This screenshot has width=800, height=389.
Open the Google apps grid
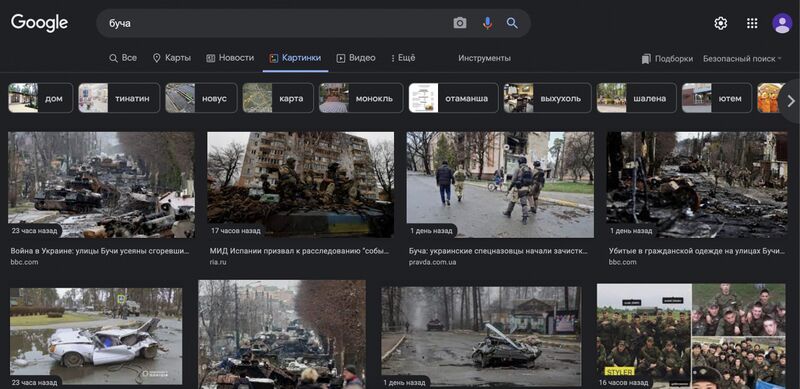pyautogui.click(x=752, y=23)
